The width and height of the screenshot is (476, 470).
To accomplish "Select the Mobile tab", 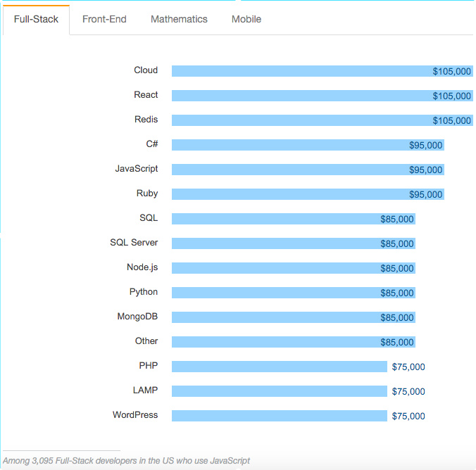I will 246,19.
